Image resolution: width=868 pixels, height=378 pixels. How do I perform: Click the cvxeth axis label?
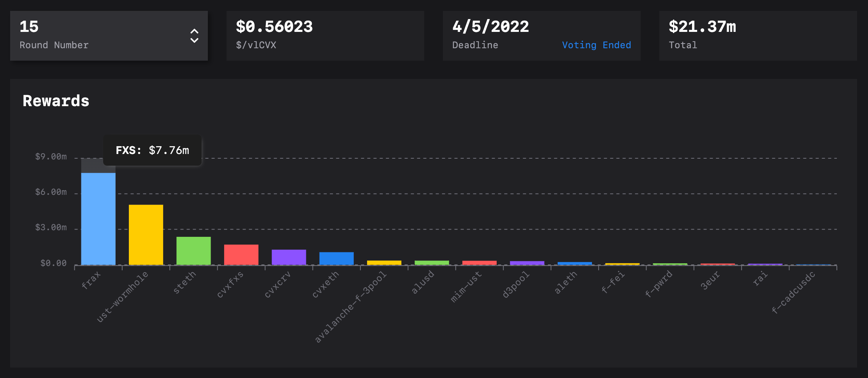pos(325,285)
